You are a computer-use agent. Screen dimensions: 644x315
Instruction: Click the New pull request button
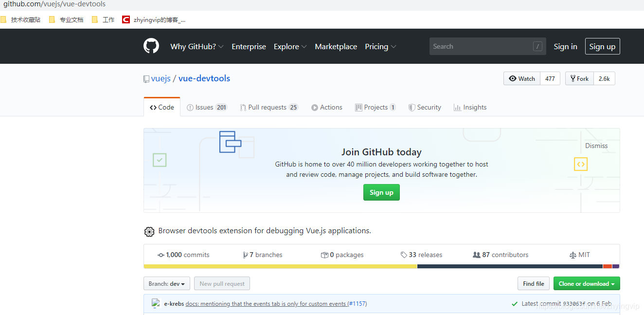point(222,283)
